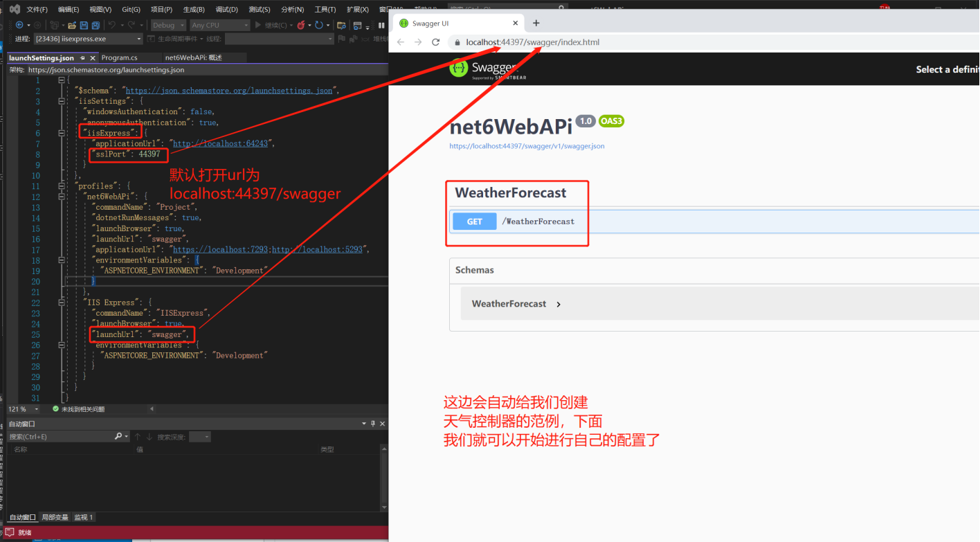This screenshot has height=542, width=980.
Task: Switch to the 局部变量 tab
Action: 55,517
